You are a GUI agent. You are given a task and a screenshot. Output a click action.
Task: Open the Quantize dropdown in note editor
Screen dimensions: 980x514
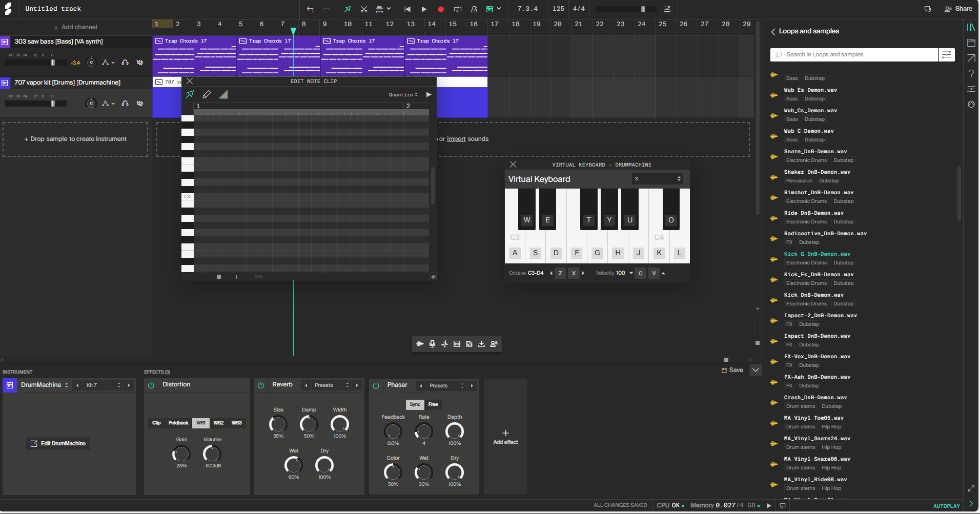tap(403, 95)
